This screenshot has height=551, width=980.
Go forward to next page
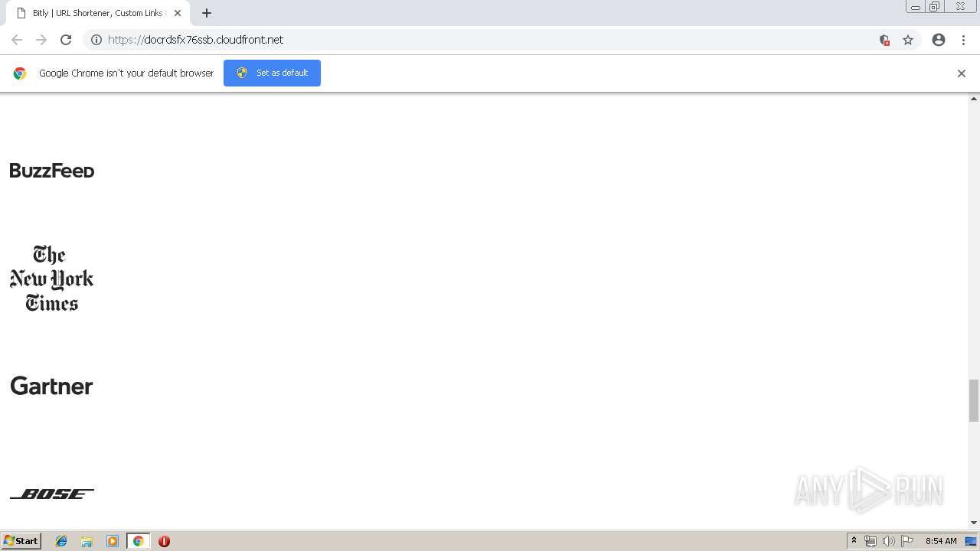(41, 40)
